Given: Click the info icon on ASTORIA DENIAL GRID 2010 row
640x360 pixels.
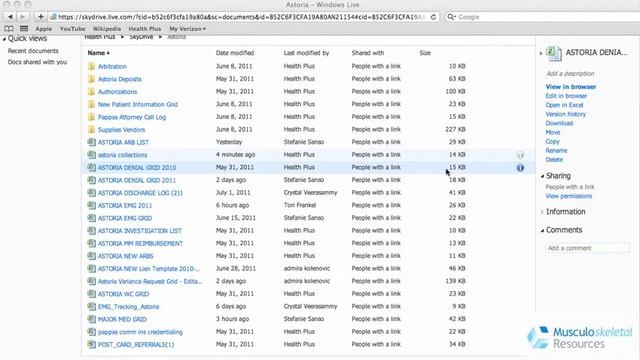Looking at the screenshot, I should pos(520,168).
